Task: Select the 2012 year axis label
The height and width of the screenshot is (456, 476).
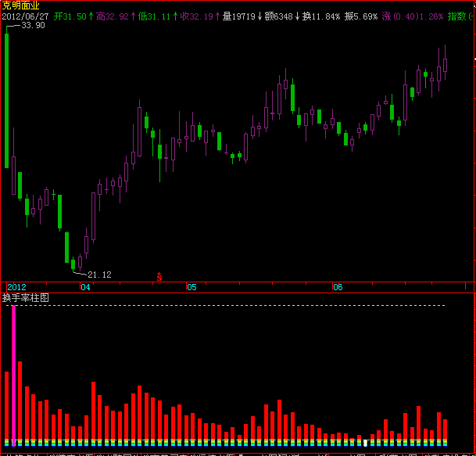Action: pyautogui.click(x=16, y=287)
